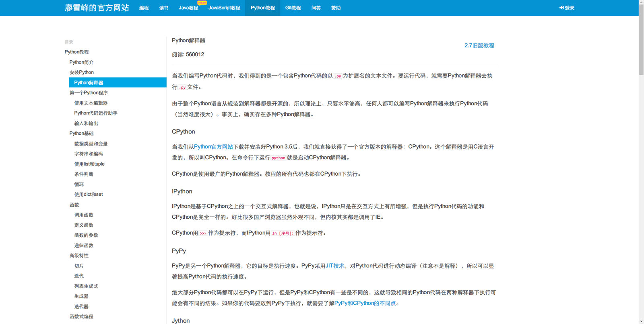
Task: Open 列表生成式 in the sidebar
Action: 86,286
